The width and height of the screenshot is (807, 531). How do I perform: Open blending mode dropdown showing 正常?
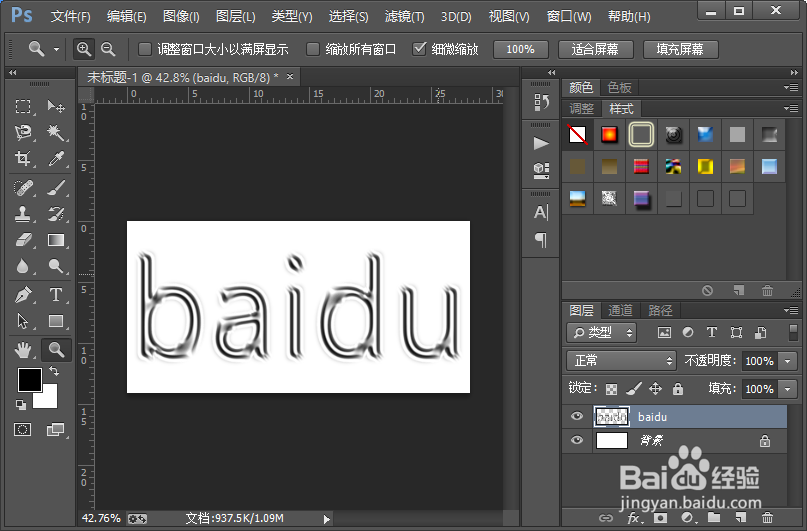[621, 361]
